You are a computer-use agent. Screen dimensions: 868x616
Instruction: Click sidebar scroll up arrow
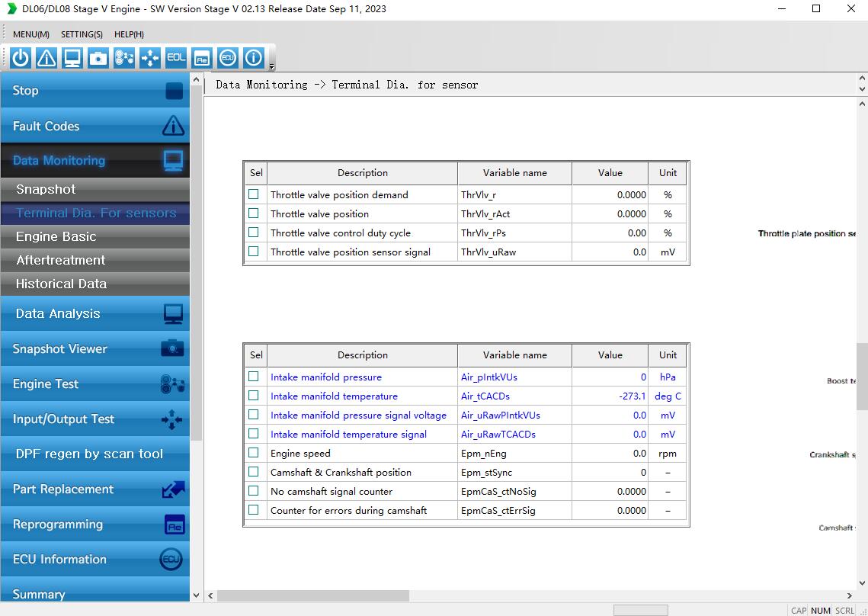[196, 80]
